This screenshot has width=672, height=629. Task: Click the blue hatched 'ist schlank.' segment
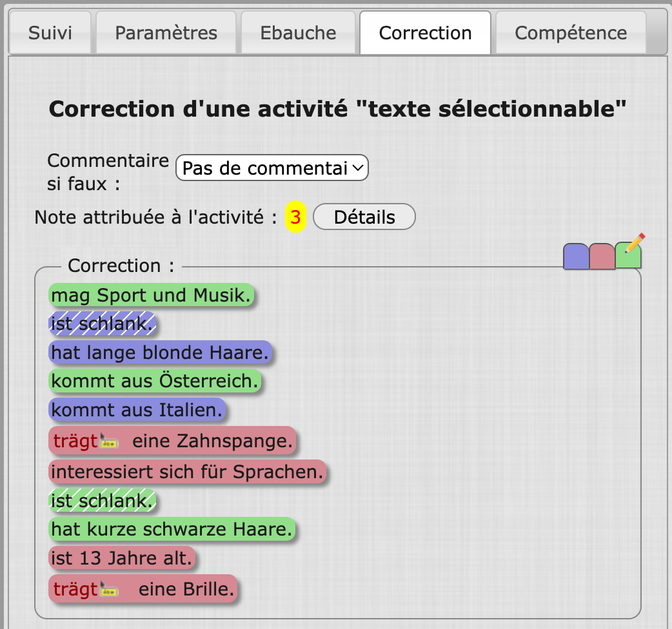coord(103,325)
